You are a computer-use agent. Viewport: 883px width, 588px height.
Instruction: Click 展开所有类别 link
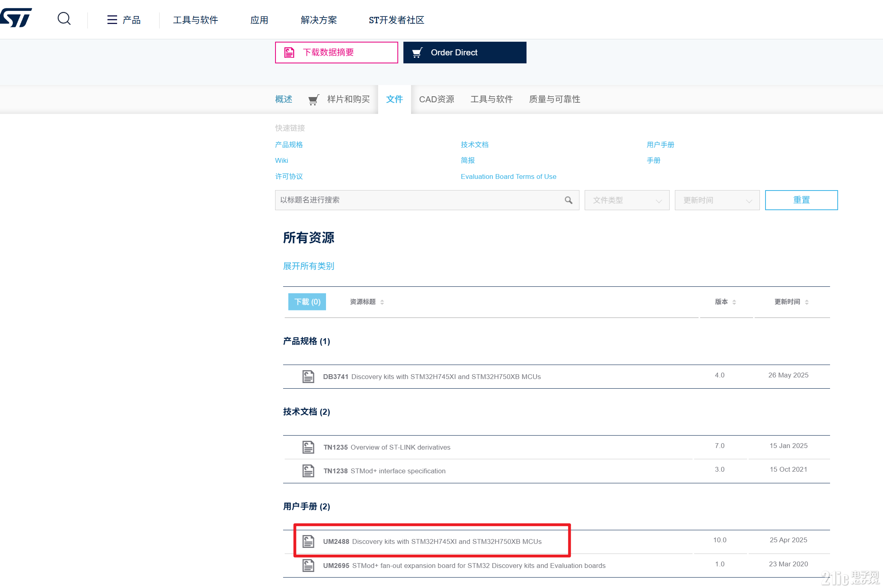[309, 266]
